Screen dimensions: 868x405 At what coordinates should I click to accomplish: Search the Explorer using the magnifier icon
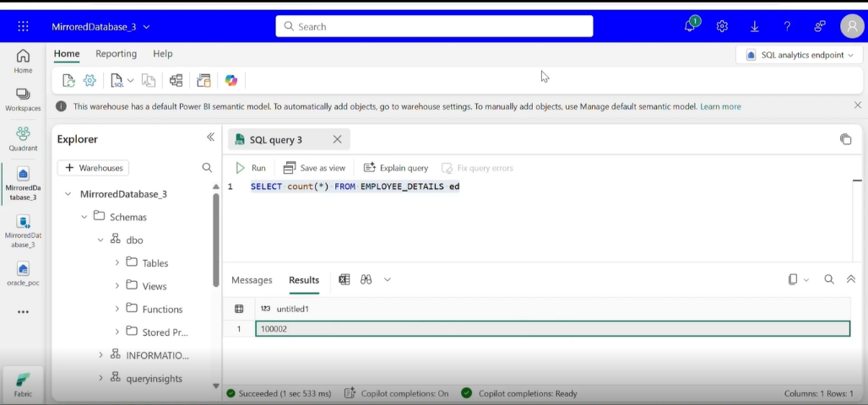tap(207, 168)
